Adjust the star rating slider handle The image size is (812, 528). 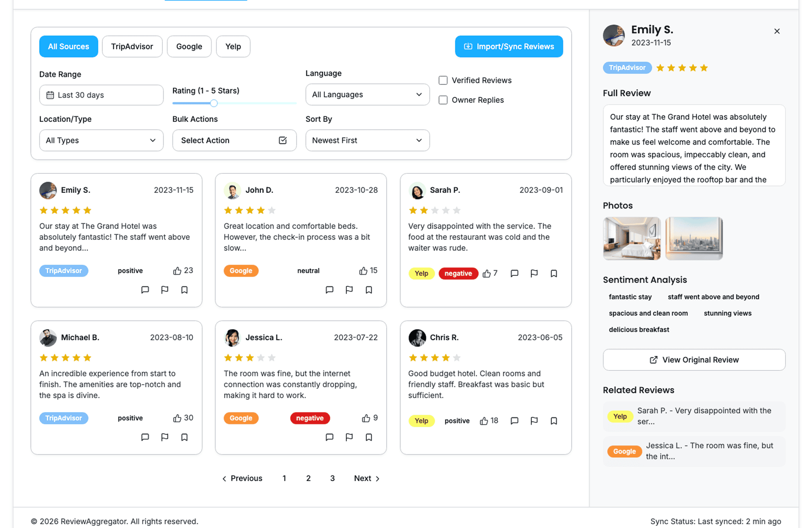tap(214, 103)
